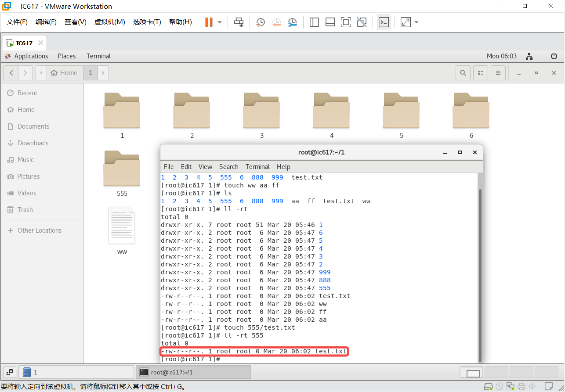Send Ctrl+Alt+Del to the virtual machine
Screen dimensions: 565x392
239,22
